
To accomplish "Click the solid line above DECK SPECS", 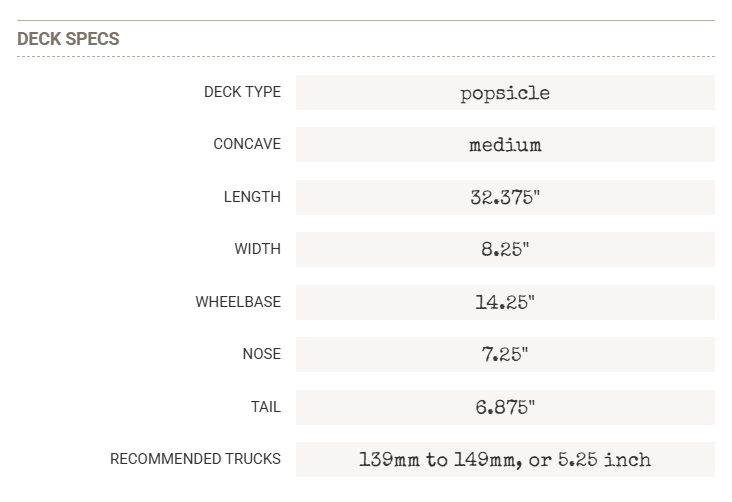I will [366, 20].
